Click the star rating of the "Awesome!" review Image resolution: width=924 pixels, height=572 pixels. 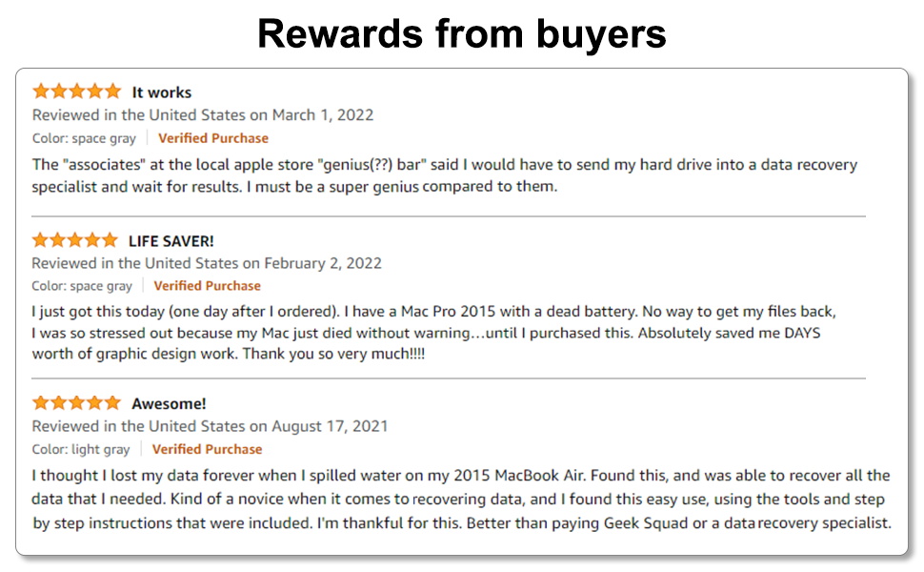point(77,402)
